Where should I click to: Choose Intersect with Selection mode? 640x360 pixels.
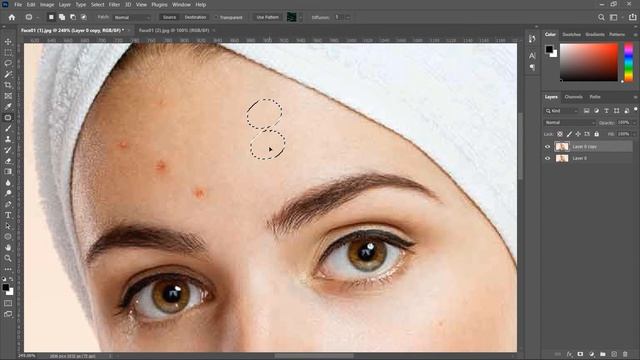click(x=84, y=17)
